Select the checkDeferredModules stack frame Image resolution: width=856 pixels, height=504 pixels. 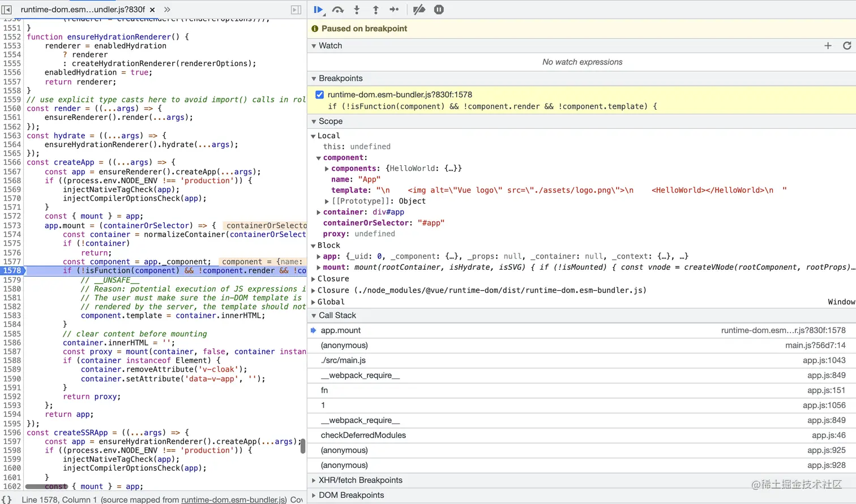tap(581, 436)
